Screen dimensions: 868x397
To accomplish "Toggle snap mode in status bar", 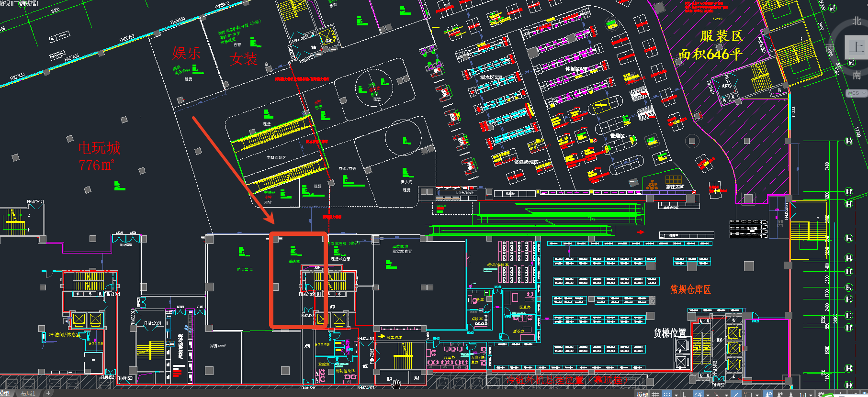I will click(x=666, y=394).
